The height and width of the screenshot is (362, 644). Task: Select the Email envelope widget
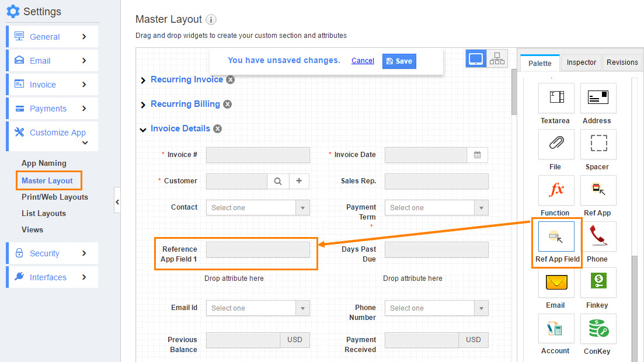click(556, 283)
